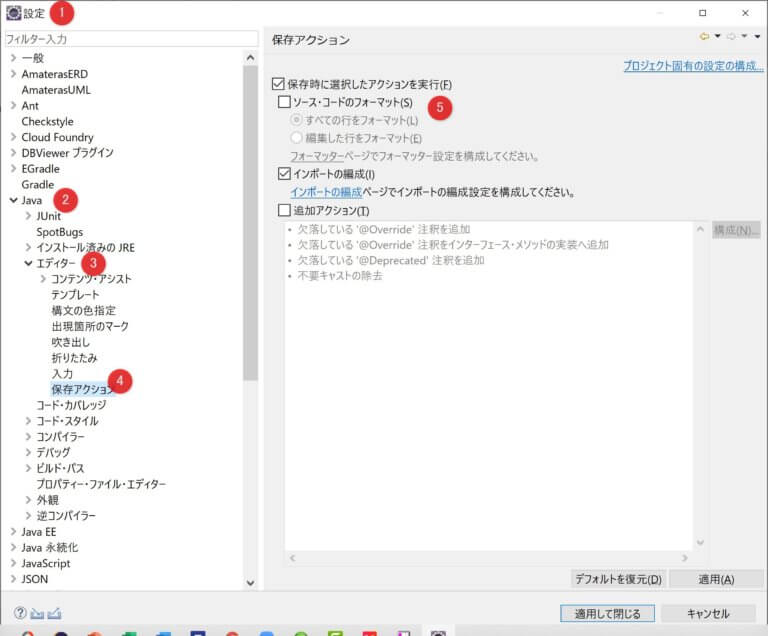Select Checkstyle in the preferences tree
The width and height of the screenshot is (768, 636).
pyautogui.click(x=48, y=121)
